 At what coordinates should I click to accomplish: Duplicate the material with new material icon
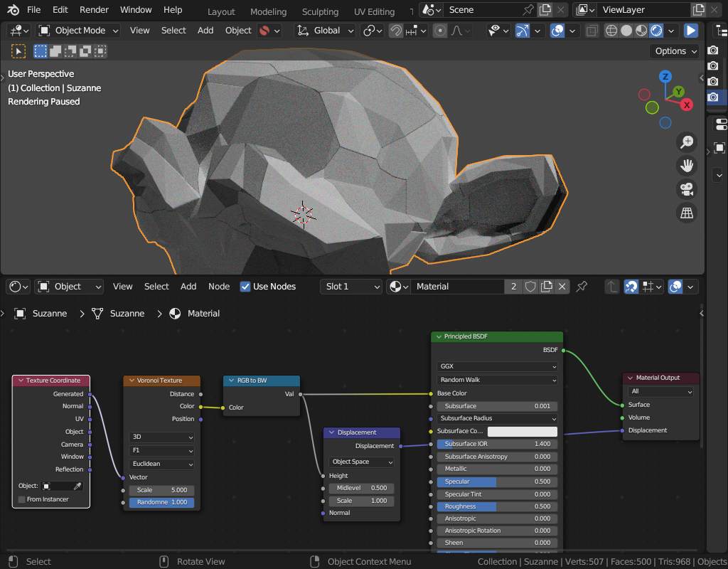pyautogui.click(x=547, y=287)
